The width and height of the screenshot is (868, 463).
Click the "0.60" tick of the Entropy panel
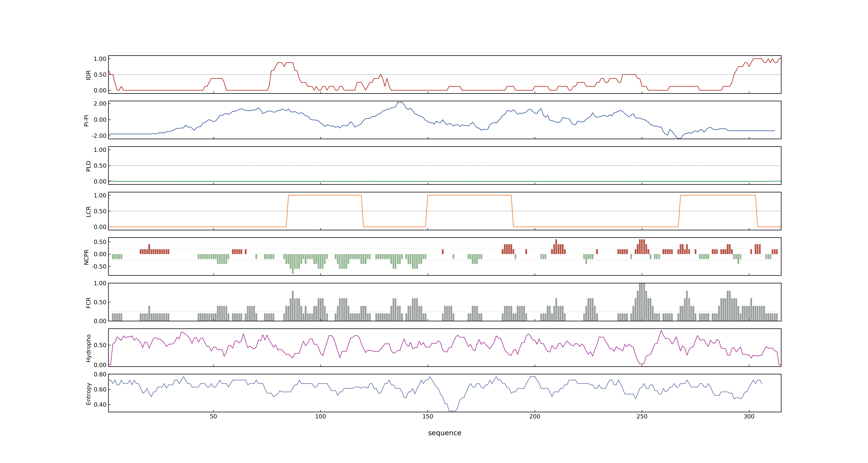coord(100,389)
